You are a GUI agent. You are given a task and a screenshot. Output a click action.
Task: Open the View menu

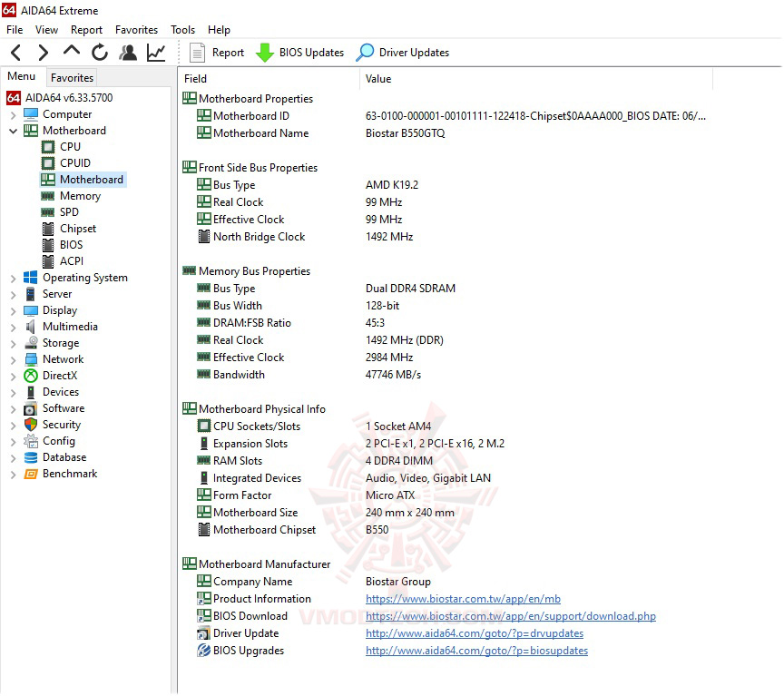point(46,30)
